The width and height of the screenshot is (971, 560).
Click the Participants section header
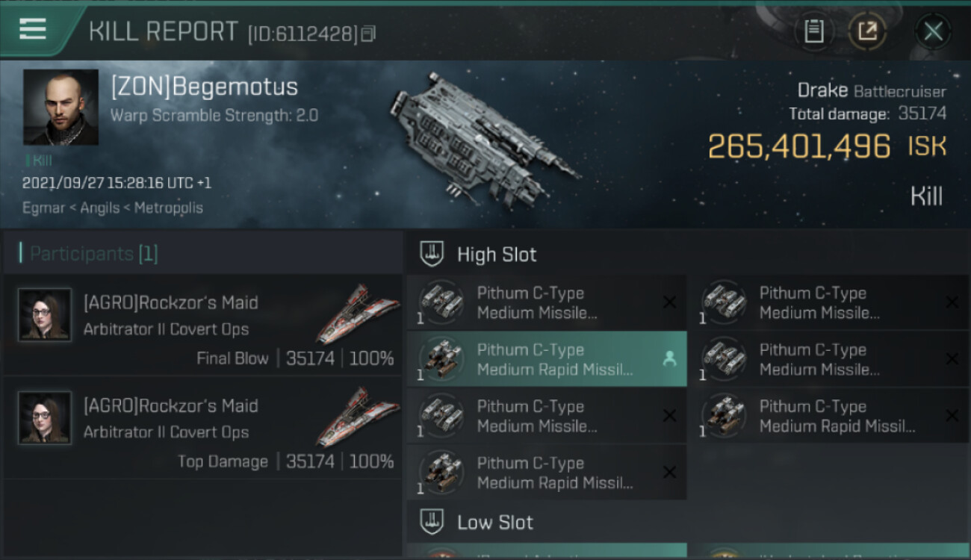(x=93, y=254)
